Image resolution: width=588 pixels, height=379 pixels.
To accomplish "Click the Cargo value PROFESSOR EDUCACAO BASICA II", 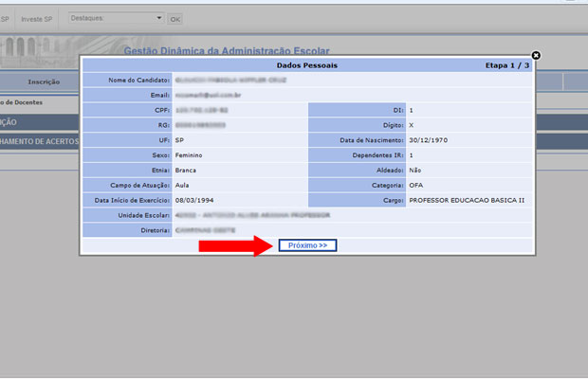I will [x=466, y=201].
